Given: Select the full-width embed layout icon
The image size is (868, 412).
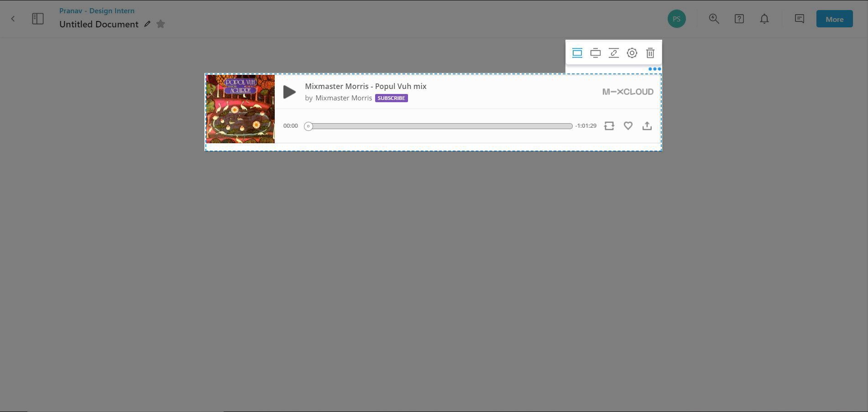Looking at the screenshot, I should coord(577,53).
